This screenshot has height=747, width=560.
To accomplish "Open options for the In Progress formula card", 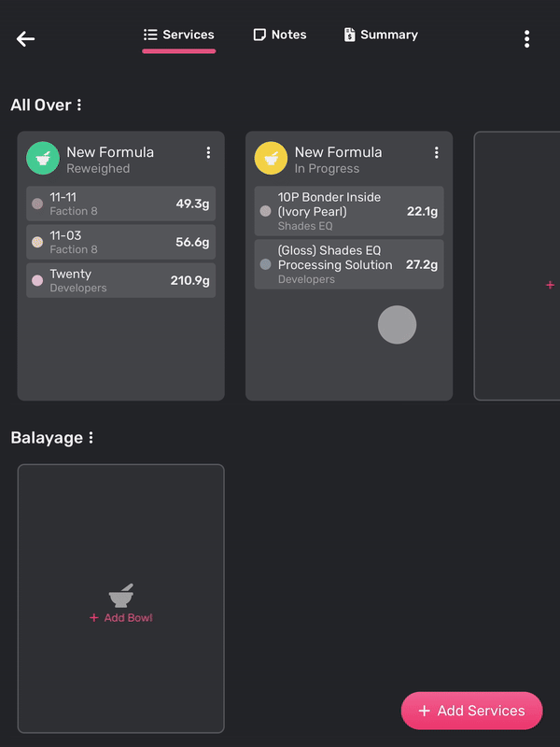I will click(436, 152).
